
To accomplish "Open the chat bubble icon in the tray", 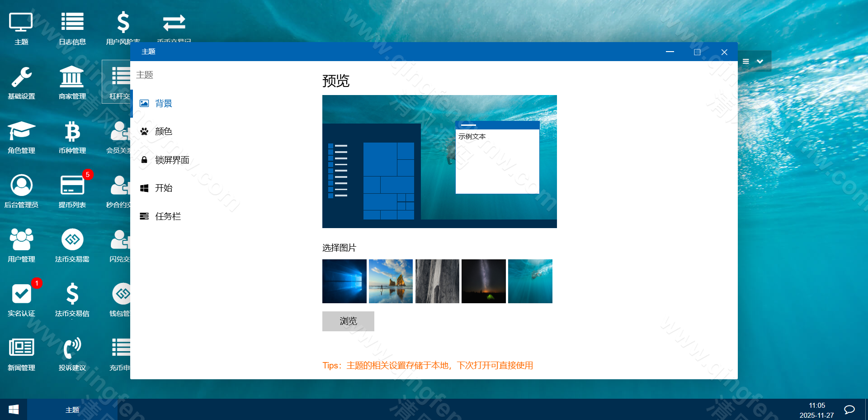I will pyautogui.click(x=849, y=410).
